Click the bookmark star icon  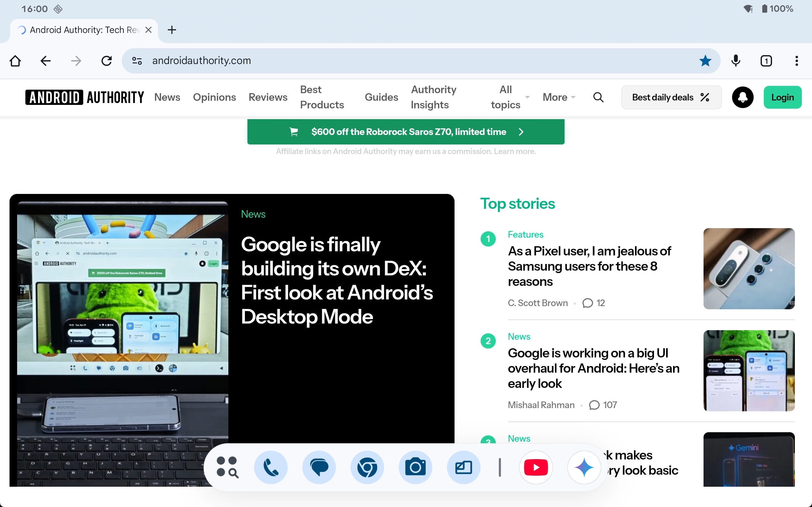(x=705, y=61)
